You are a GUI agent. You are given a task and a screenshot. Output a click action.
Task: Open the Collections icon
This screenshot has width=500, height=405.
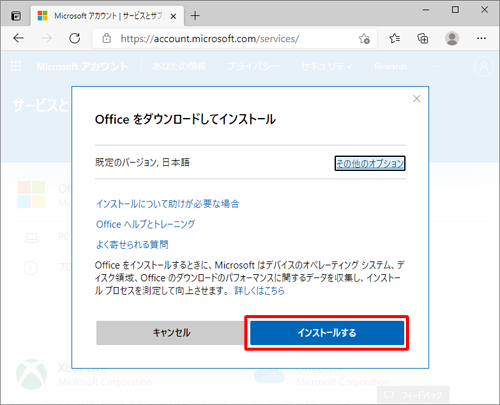pyautogui.click(x=423, y=39)
